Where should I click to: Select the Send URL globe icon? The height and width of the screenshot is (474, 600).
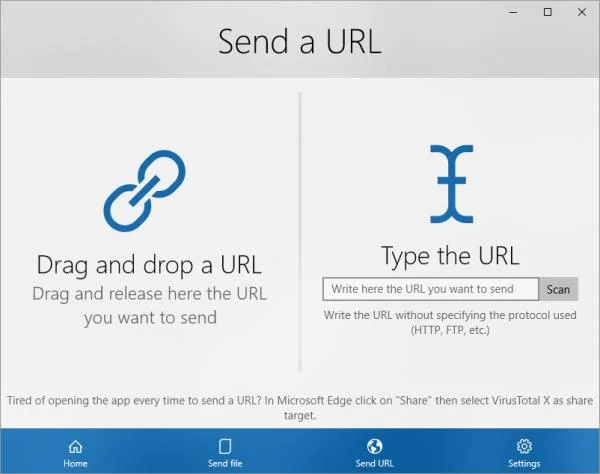(374, 446)
